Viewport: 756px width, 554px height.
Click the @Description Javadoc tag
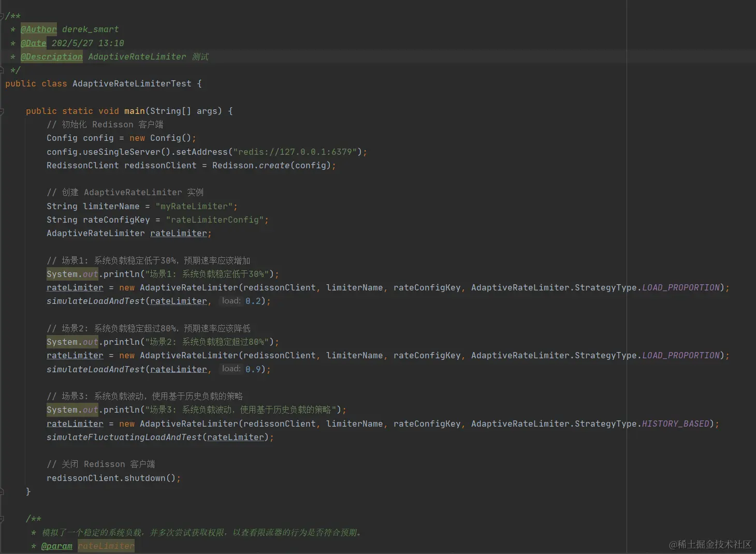point(52,56)
